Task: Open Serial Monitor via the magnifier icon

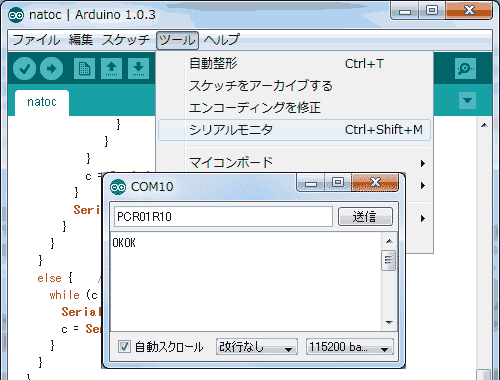Action: coord(465,68)
